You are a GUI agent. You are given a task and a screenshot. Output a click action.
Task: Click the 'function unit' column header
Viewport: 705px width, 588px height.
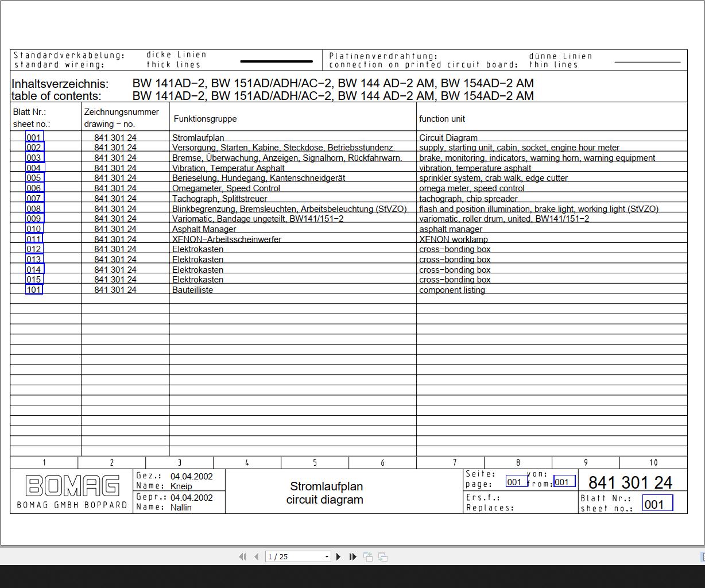tap(442, 119)
